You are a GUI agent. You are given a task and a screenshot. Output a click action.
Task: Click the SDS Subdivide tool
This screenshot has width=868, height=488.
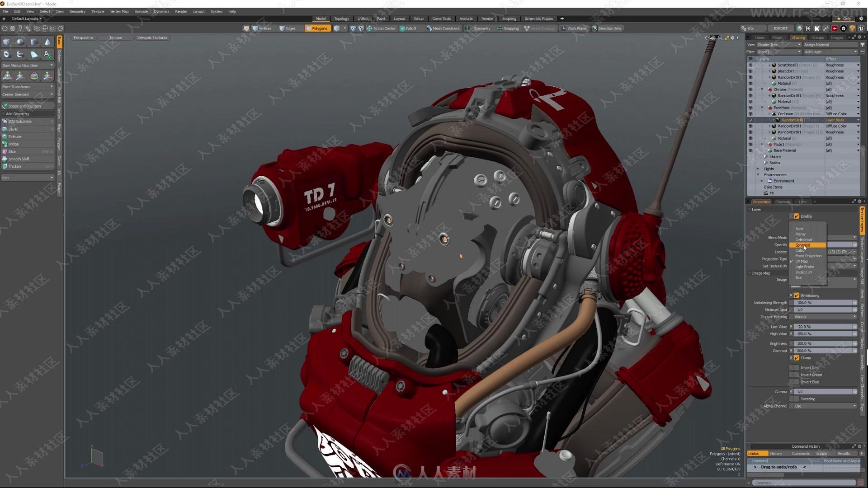pyautogui.click(x=28, y=121)
